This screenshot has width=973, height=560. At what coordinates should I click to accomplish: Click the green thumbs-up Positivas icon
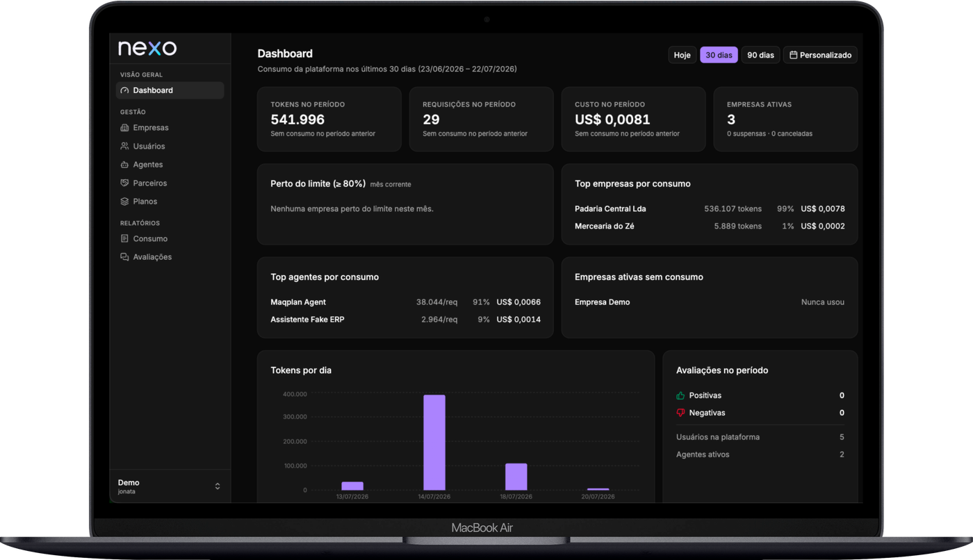[680, 395]
